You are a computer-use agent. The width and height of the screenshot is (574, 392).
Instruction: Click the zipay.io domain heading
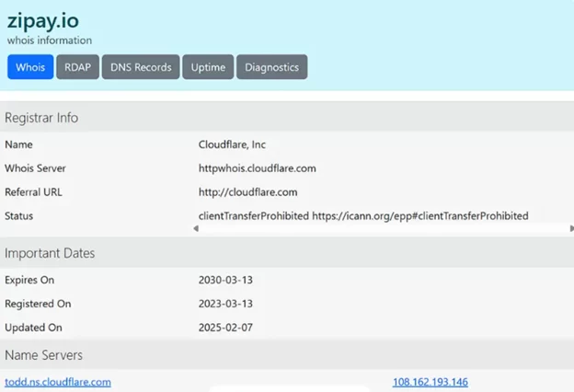tap(43, 21)
